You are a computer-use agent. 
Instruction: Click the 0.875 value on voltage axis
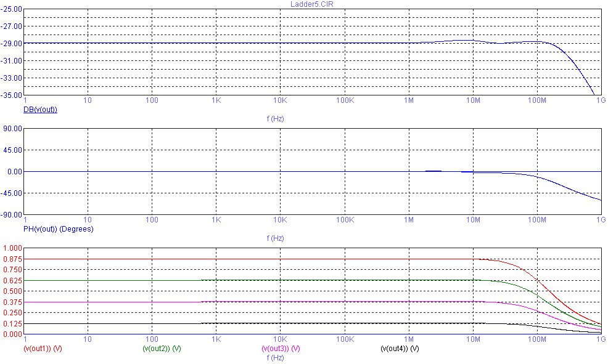coord(13,259)
